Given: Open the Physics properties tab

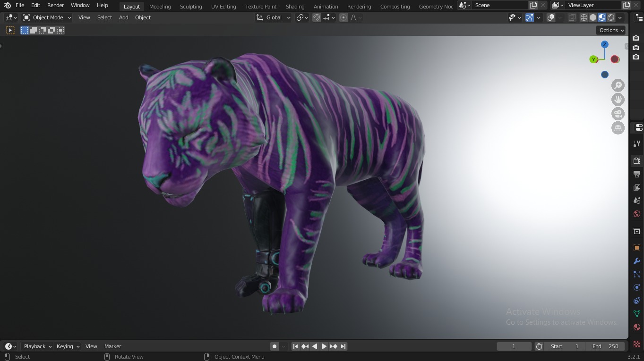Looking at the screenshot, I should [637, 287].
